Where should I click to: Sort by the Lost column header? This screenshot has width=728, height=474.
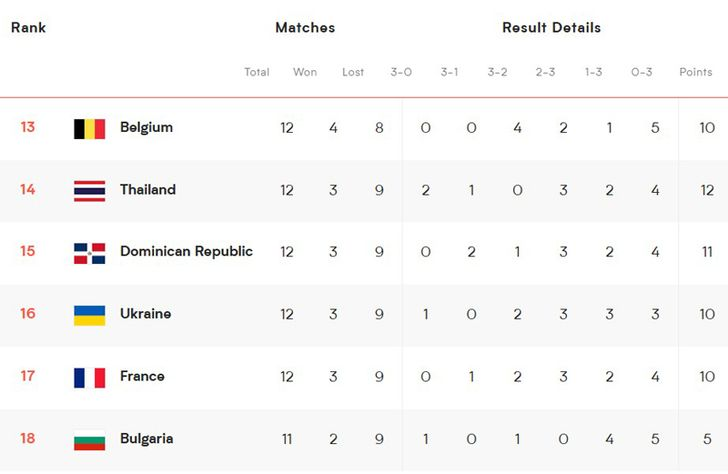[353, 72]
